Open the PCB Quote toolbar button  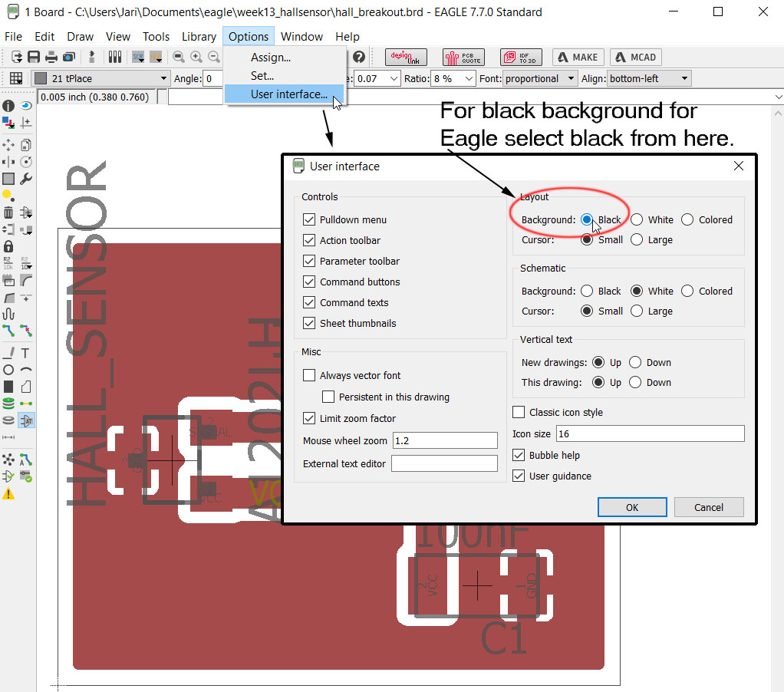(x=463, y=57)
